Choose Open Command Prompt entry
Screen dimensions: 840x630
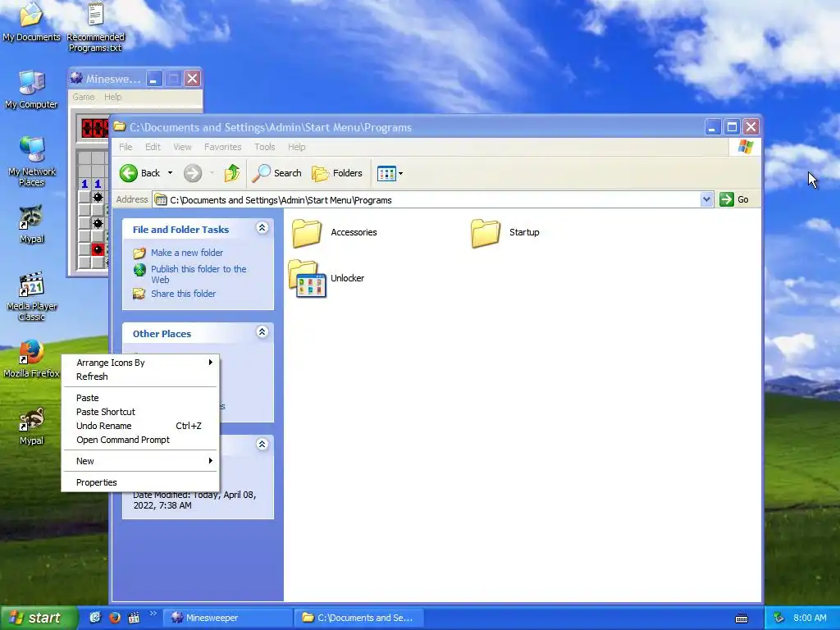click(x=140, y=440)
